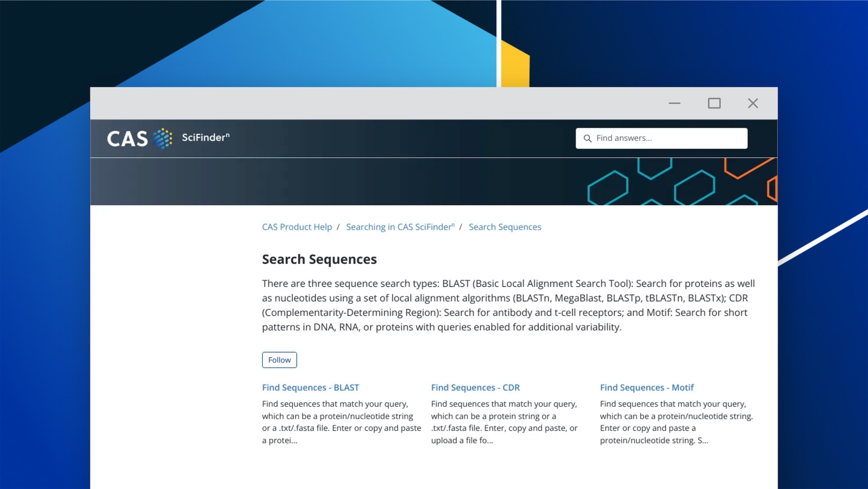Toggle breadcrumb navigation visibility
868x489 pixels.
pos(401,227)
